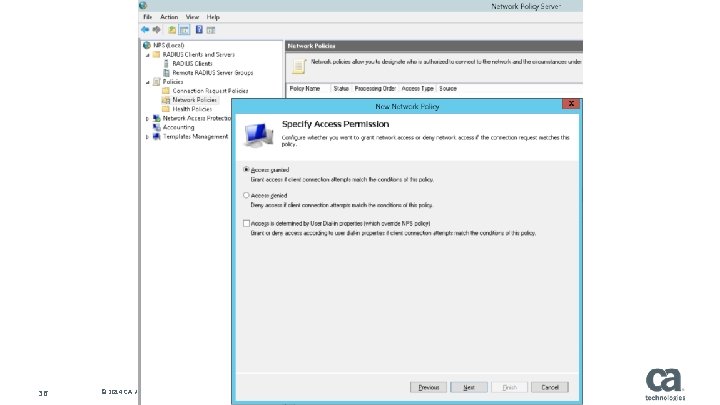Image resolution: width=720 pixels, height=405 pixels.
Task: Select the Access granted radio button
Action: coord(246,169)
